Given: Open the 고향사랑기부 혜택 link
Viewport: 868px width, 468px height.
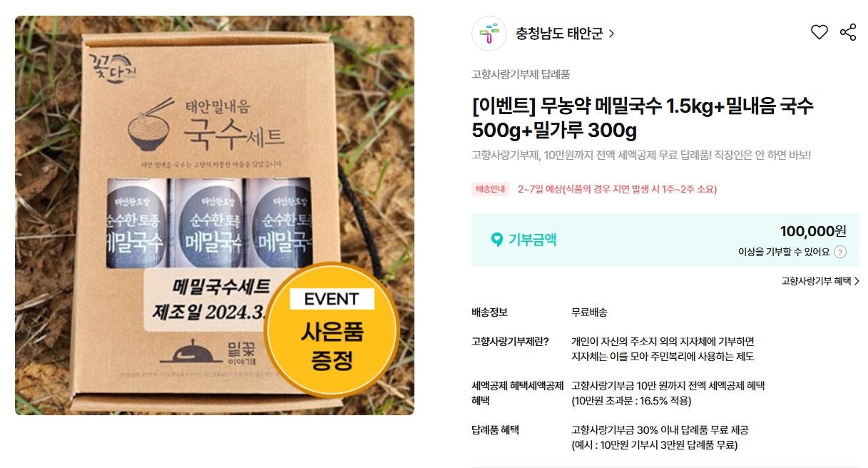Looking at the screenshot, I should (817, 281).
